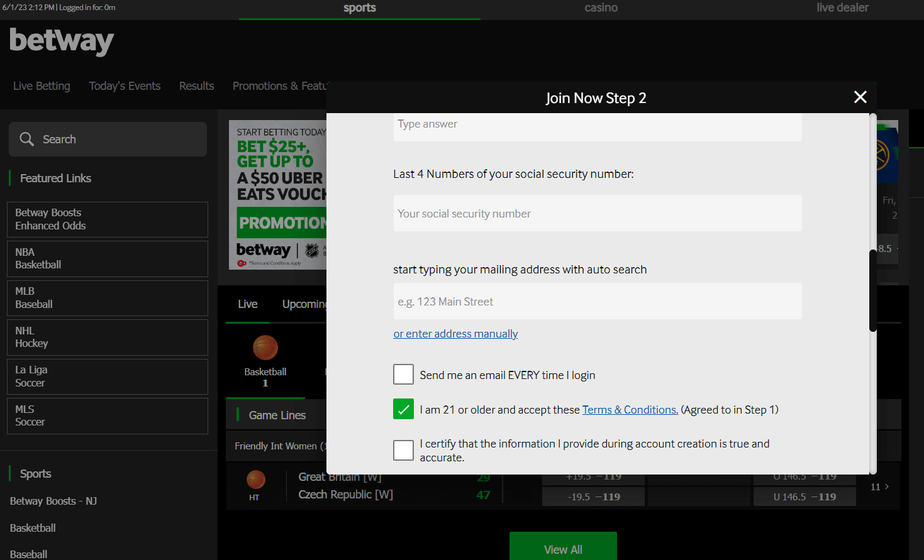Click the dialog's vertical scrollbar handle
Viewport: 924px width, 560px height.
point(872,290)
